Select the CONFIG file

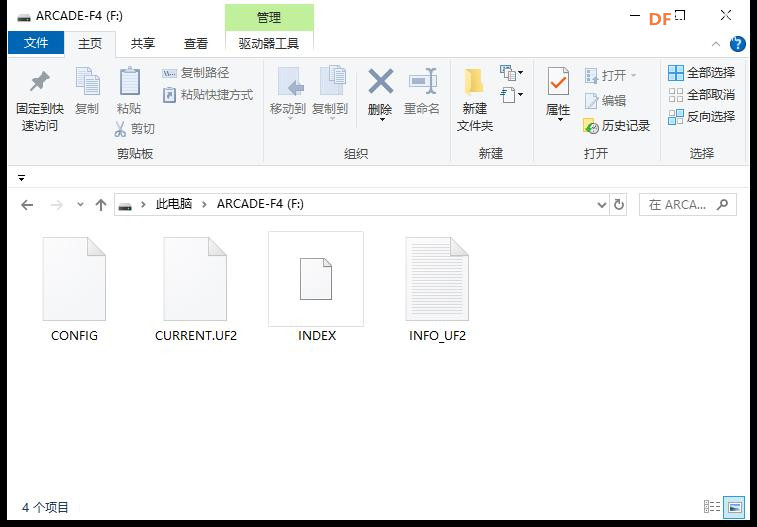click(x=74, y=290)
